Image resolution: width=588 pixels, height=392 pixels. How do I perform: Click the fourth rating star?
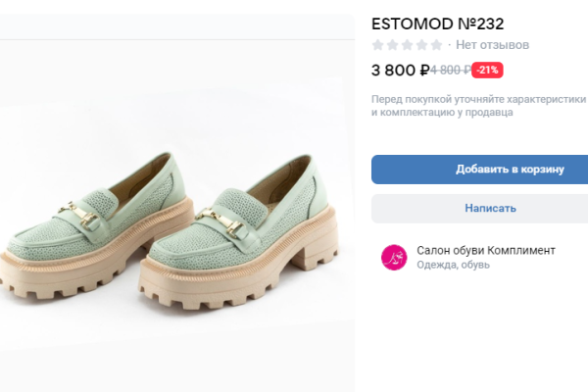click(x=422, y=45)
